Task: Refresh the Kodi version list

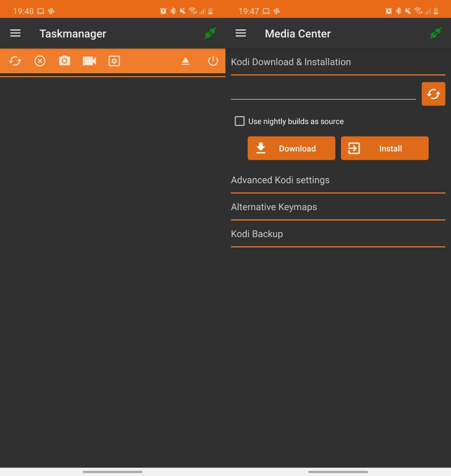Action: (x=434, y=94)
